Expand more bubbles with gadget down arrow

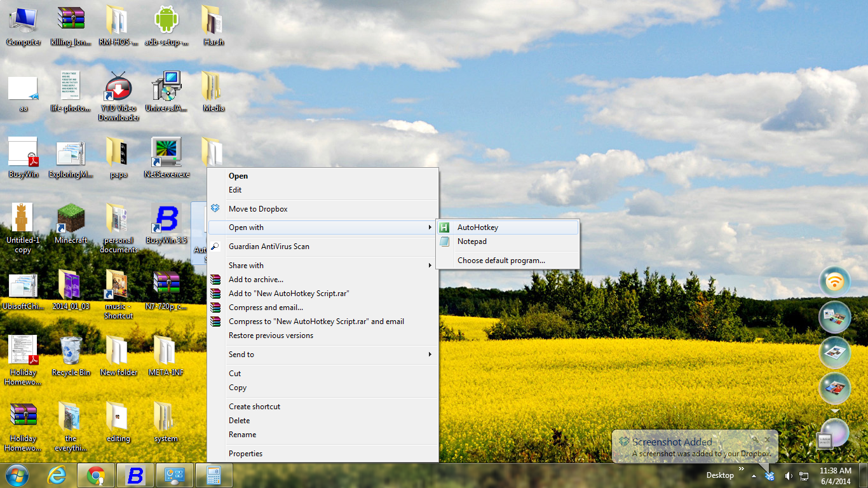click(835, 411)
